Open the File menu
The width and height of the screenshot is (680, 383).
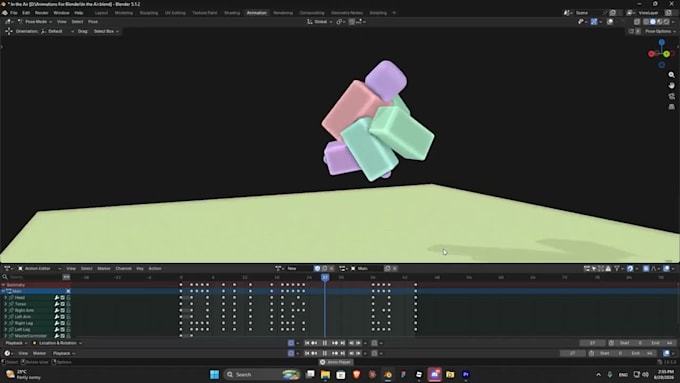click(14, 13)
